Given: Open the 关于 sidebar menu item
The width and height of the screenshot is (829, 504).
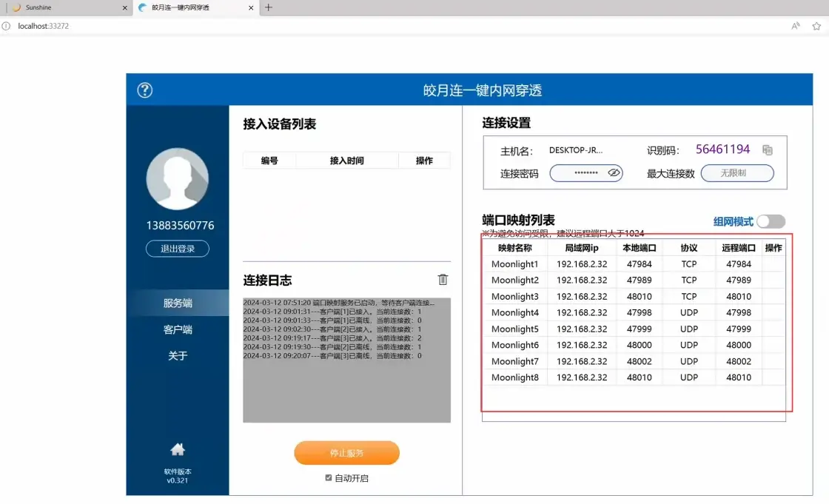Looking at the screenshot, I should click(x=178, y=356).
